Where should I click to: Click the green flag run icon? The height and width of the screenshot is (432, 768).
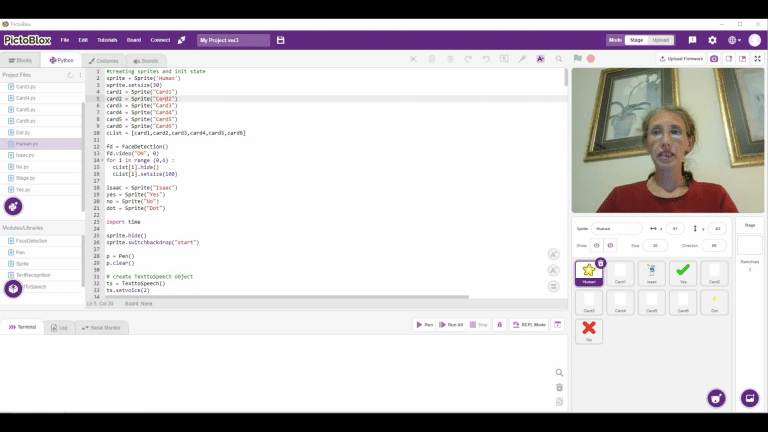click(x=577, y=58)
